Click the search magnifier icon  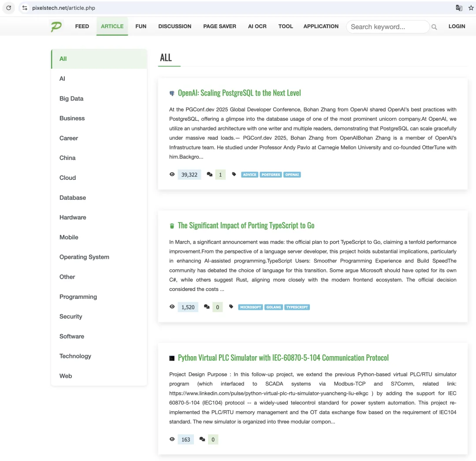point(434,27)
